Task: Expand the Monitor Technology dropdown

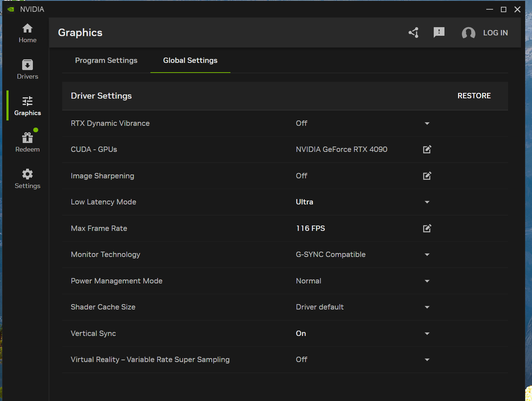Action: pos(427,254)
